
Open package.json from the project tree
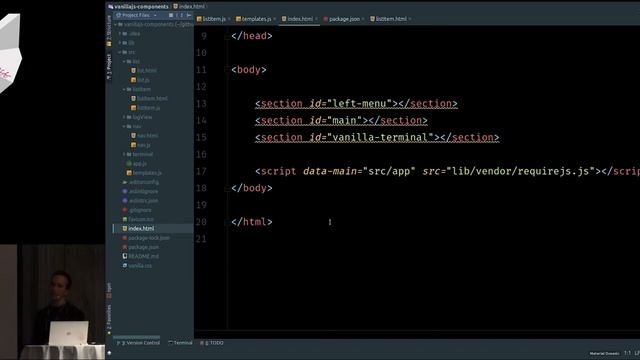141,247
